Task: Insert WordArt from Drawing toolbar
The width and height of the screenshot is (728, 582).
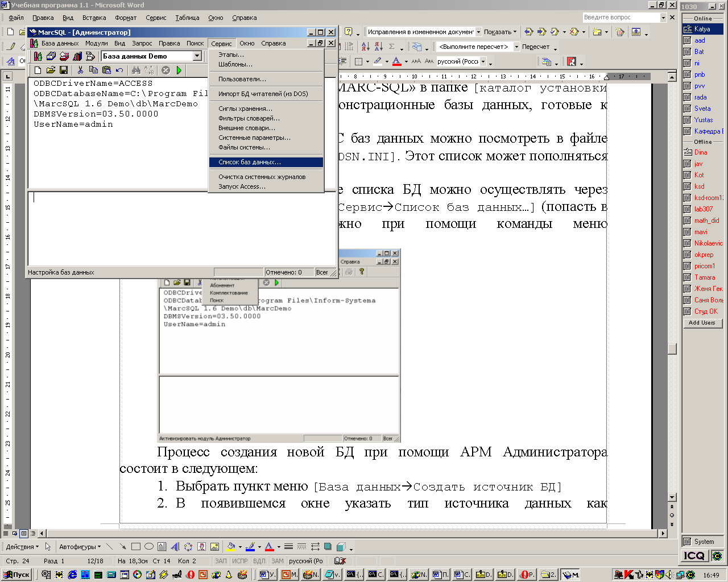Action: [175, 547]
